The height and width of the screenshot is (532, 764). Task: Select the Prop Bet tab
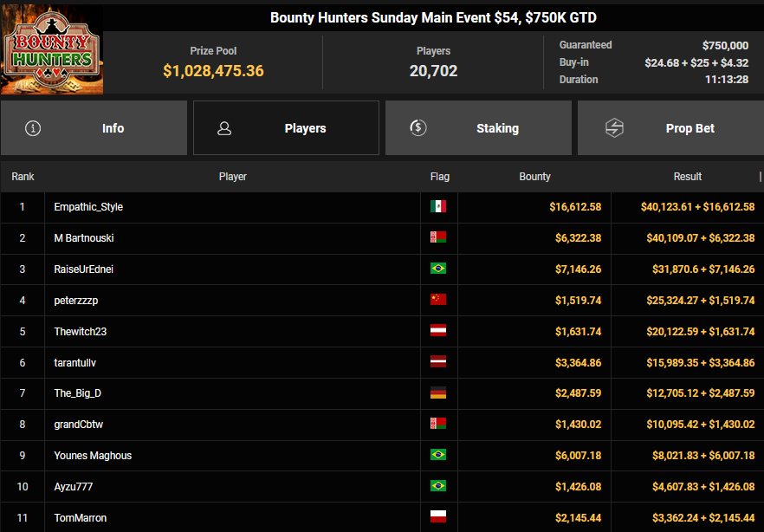(670, 128)
